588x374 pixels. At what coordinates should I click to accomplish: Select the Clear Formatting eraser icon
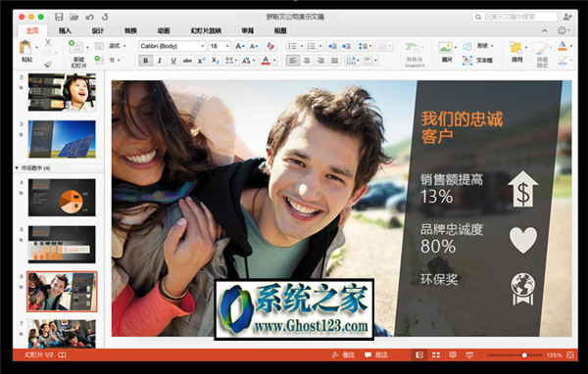270,46
